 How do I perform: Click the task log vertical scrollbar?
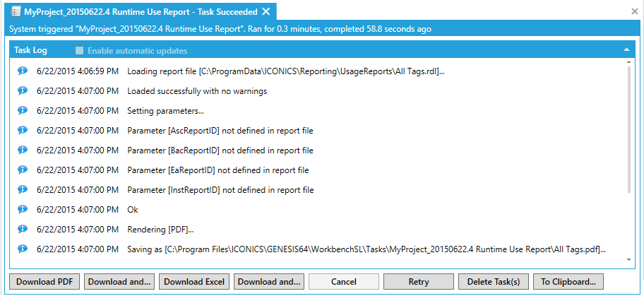[x=630, y=127]
